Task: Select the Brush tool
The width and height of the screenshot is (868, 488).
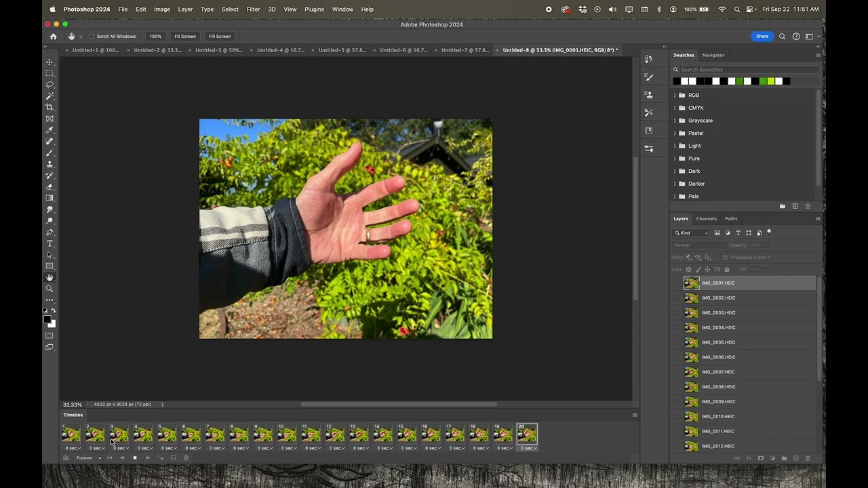Action: click(x=50, y=152)
